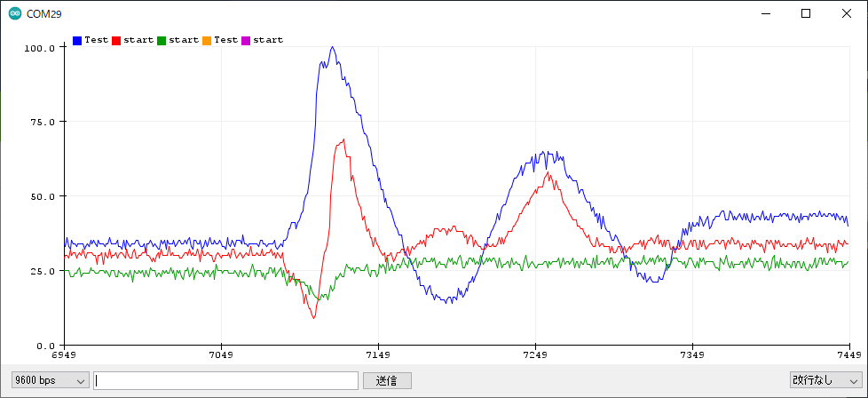The height and width of the screenshot is (398, 868).
Task: Click the 7249 x-axis label
Action: pos(535,354)
